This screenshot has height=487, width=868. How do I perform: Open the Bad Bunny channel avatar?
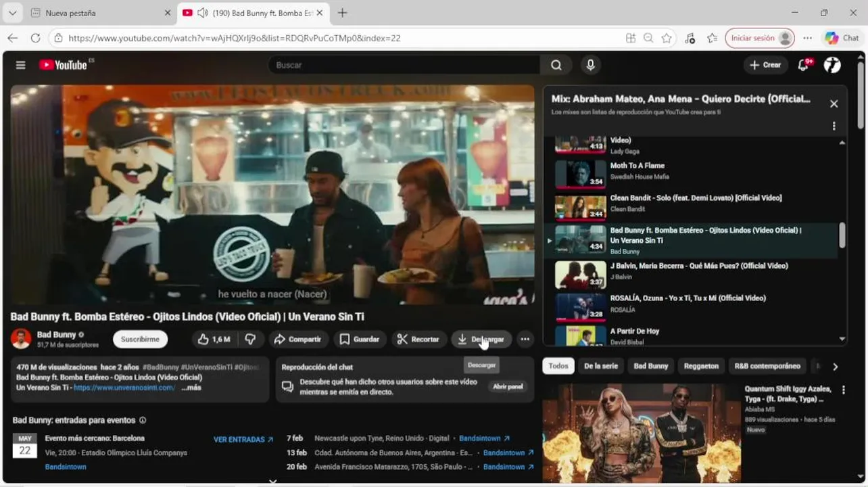pos(21,339)
